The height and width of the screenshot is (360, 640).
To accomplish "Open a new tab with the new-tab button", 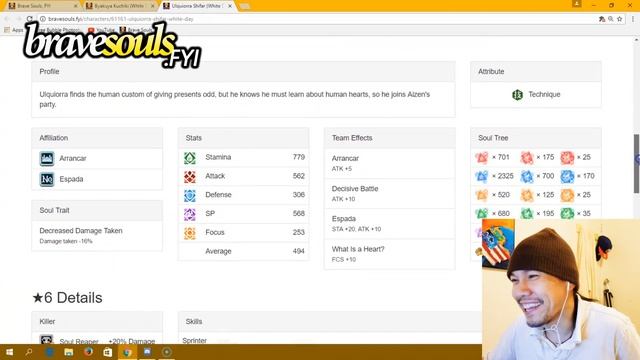I will point(244,7).
